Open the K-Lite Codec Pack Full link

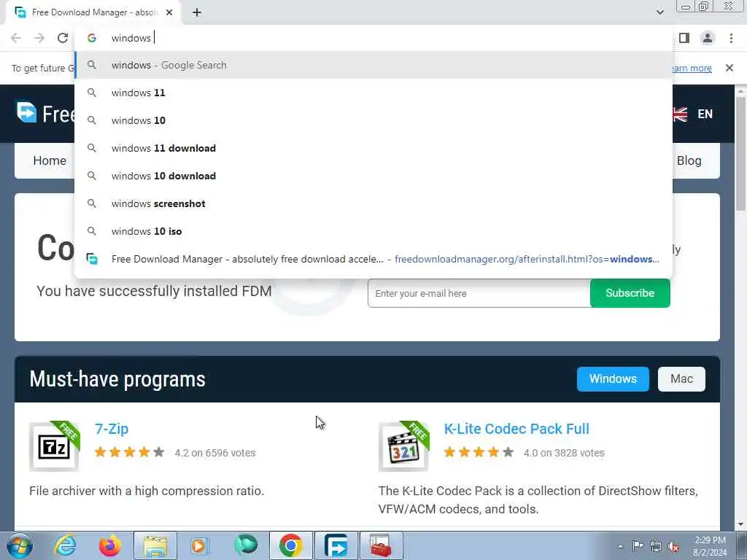click(516, 429)
